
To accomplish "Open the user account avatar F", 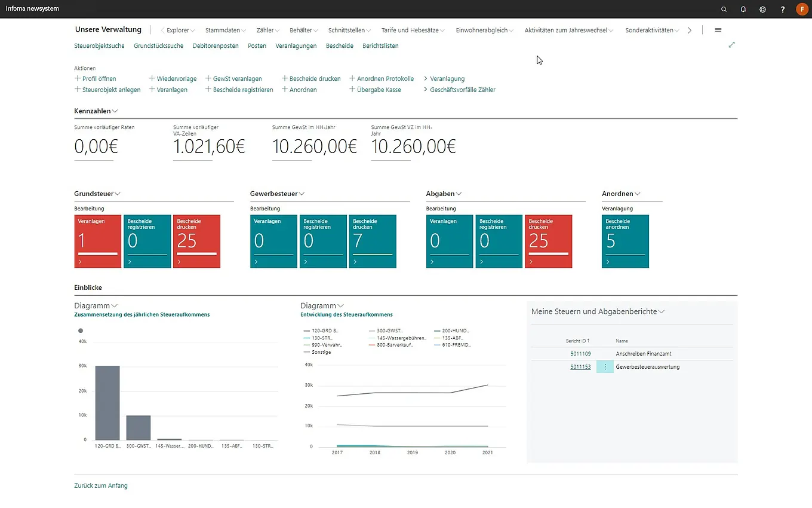I will click(x=801, y=10).
